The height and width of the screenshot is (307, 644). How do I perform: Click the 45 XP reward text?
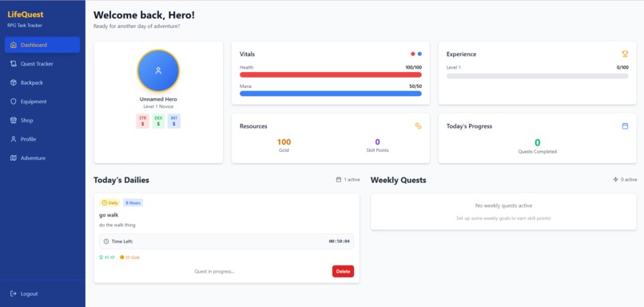click(x=109, y=257)
